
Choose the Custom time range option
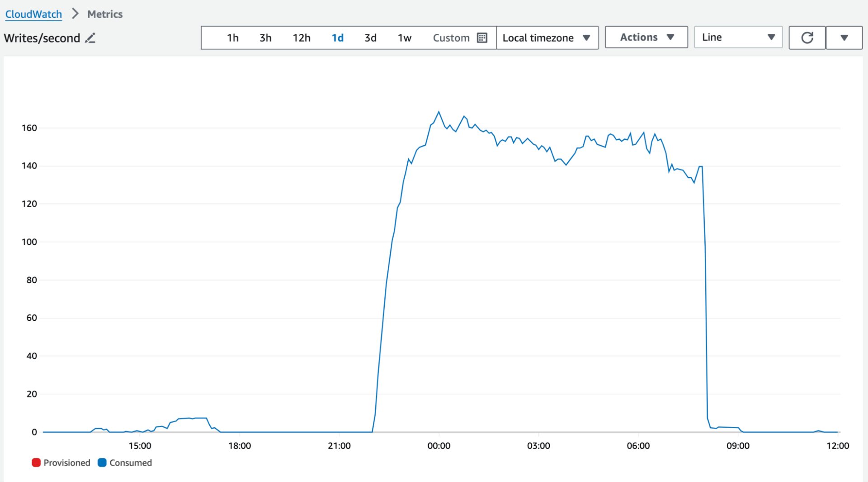point(451,38)
